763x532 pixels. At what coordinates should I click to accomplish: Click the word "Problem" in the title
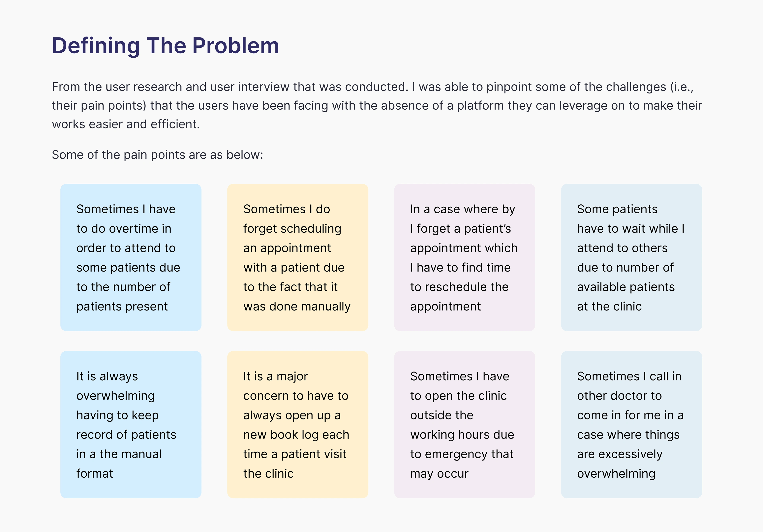pos(236,45)
